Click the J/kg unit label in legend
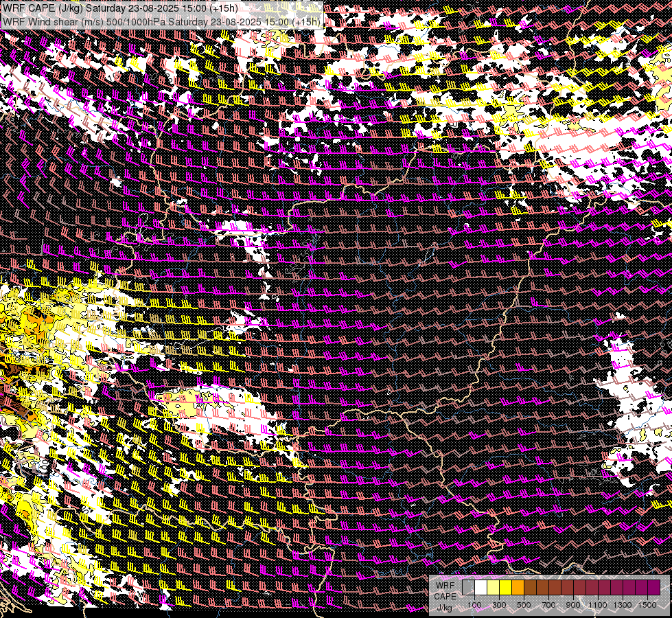This screenshot has height=618, width=672. pyautogui.click(x=445, y=608)
